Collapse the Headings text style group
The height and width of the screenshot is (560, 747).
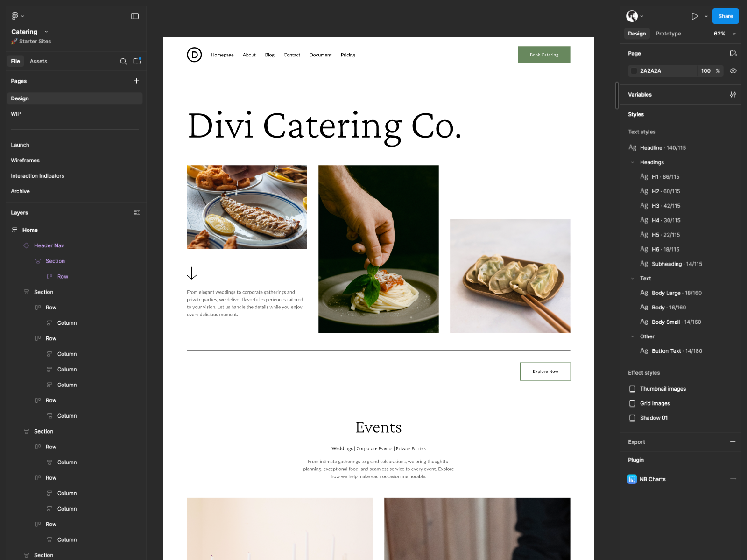(x=633, y=162)
